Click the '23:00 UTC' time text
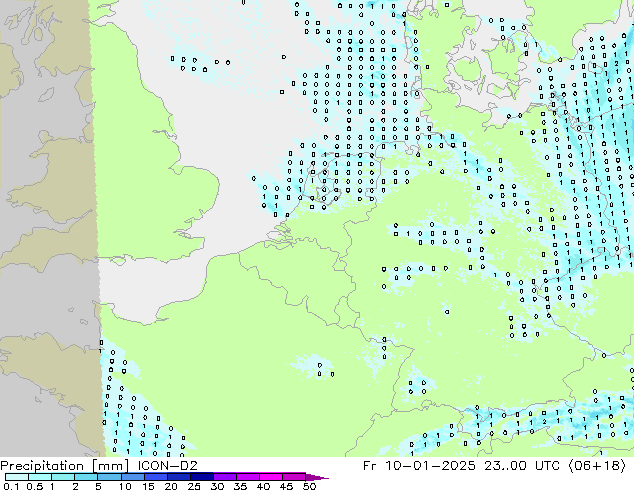Image resolution: width=634 pixels, height=490 pixels. [522, 465]
